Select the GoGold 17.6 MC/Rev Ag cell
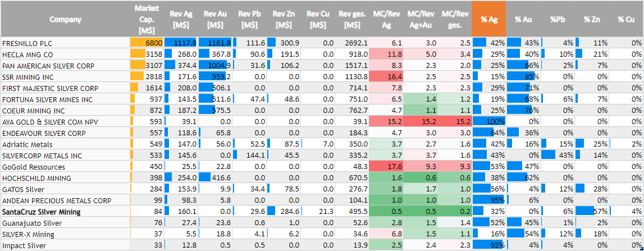Image resolution: width=644 pixels, height=251 pixels. (x=386, y=167)
